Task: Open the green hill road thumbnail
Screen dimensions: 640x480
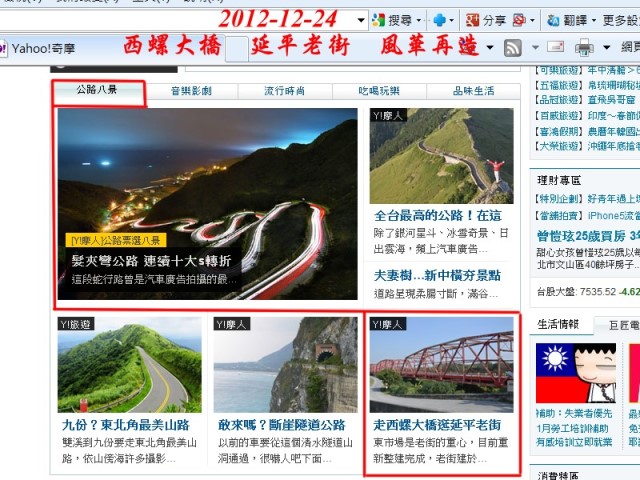Action: [129, 364]
